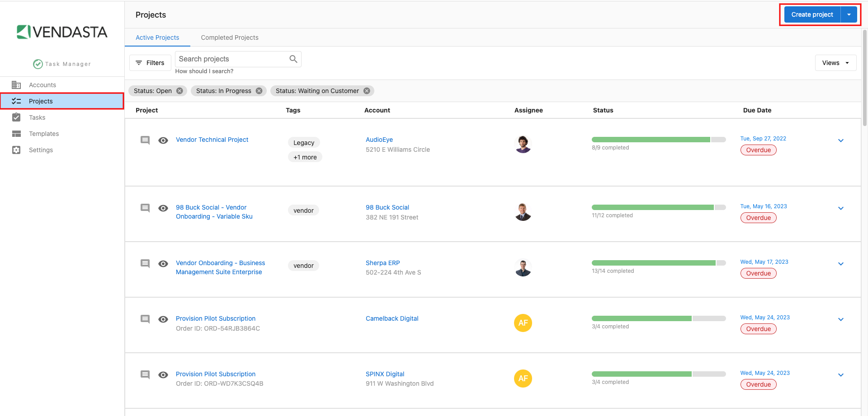The height and width of the screenshot is (416, 868).
Task: Switch to Completed Projects tab
Action: (x=230, y=37)
